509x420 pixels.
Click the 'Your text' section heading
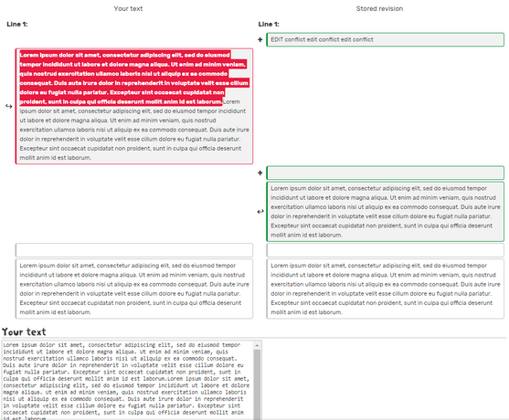24,331
